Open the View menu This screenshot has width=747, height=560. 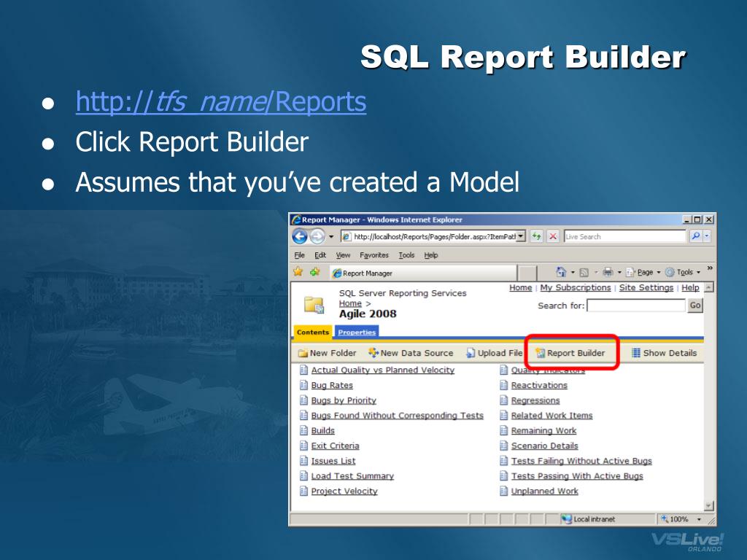point(343,255)
